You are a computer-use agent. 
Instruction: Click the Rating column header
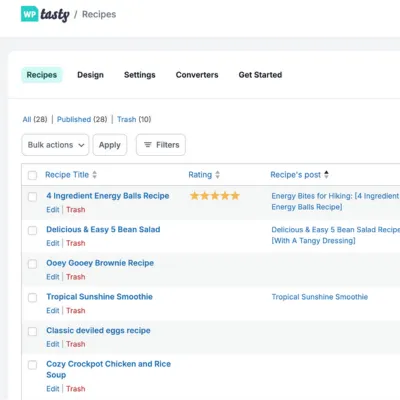(200, 175)
